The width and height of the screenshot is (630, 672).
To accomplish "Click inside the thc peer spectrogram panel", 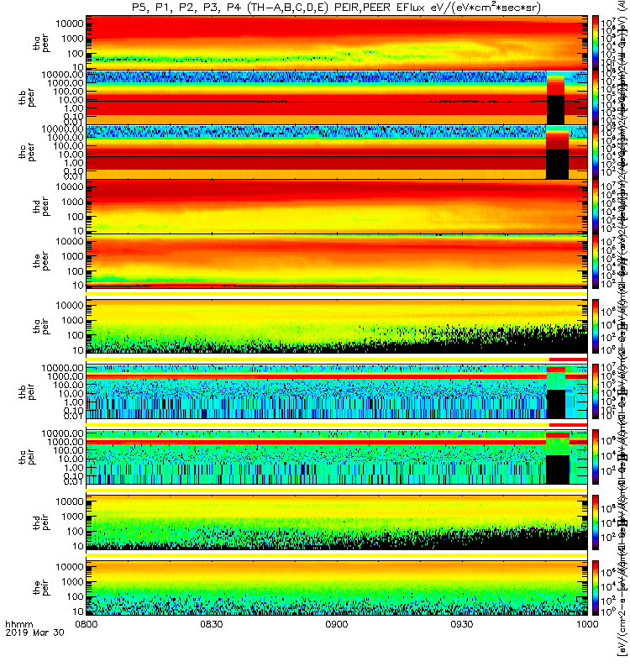I will coord(337,152).
